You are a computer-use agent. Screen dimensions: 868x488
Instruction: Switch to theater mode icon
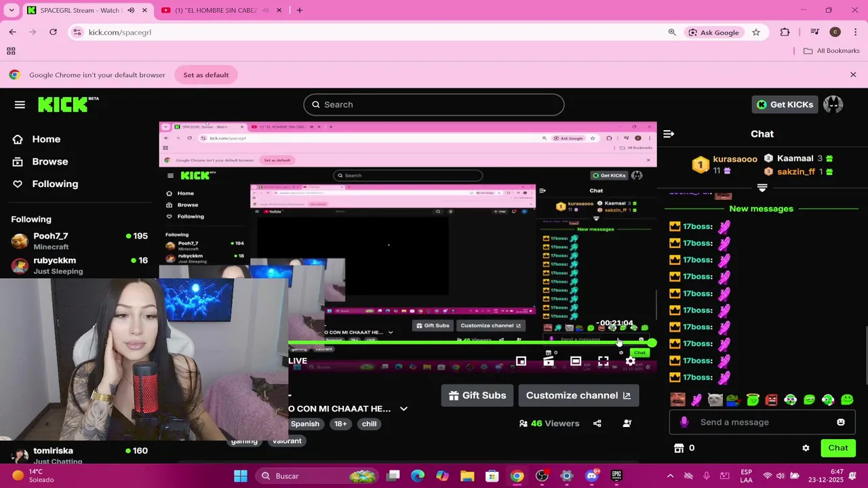point(576,361)
